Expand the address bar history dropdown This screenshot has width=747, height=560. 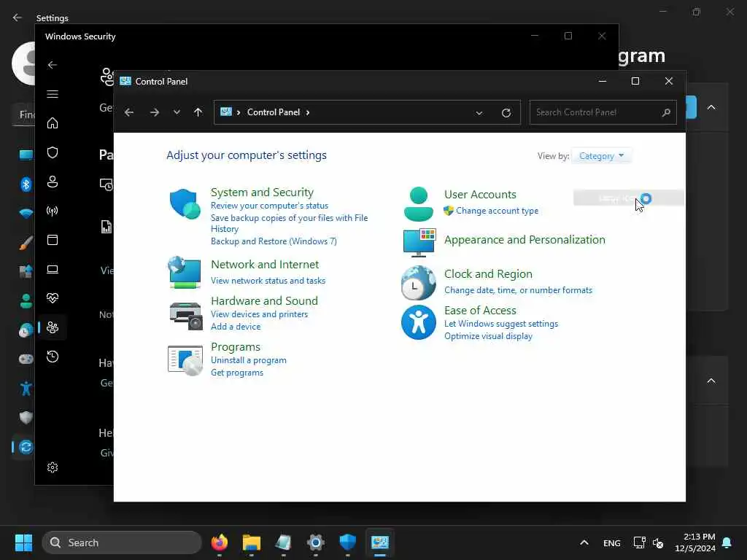(479, 113)
